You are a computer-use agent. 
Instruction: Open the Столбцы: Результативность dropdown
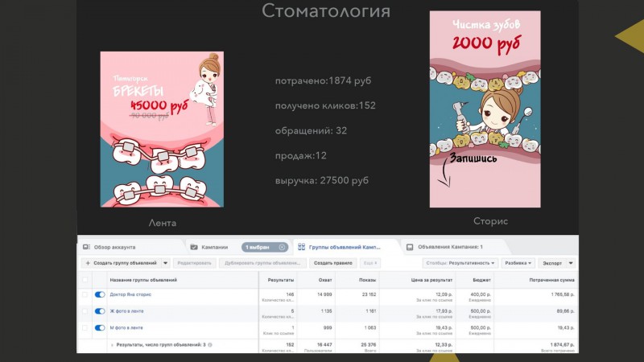pyautogui.click(x=460, y=263)
